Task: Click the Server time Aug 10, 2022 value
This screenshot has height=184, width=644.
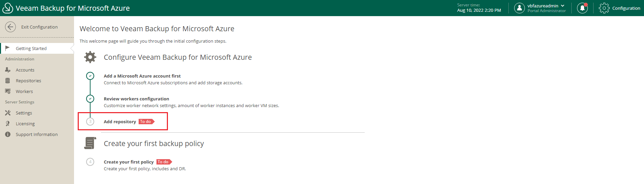Action: tap(479, 10)
